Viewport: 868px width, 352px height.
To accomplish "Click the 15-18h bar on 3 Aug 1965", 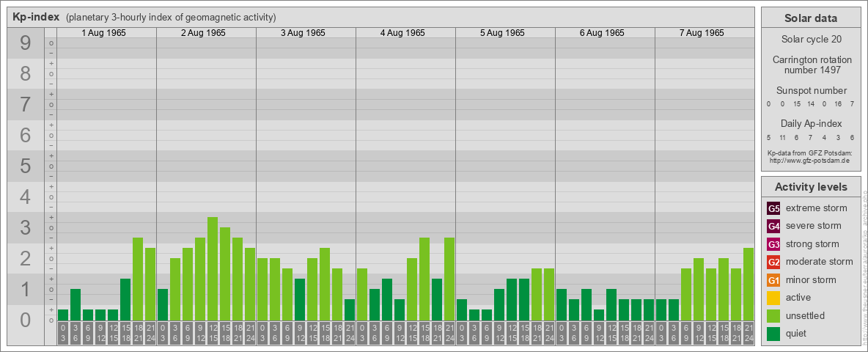I will pos(325,285).
